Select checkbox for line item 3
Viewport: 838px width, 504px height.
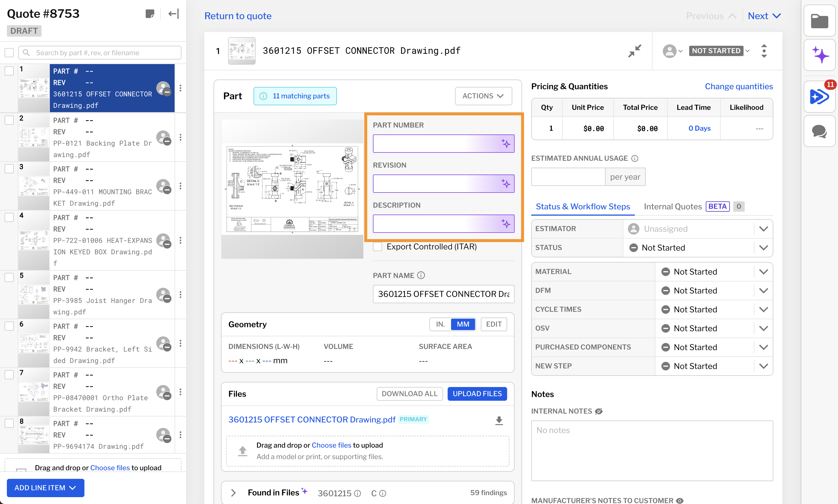[9, 169]
